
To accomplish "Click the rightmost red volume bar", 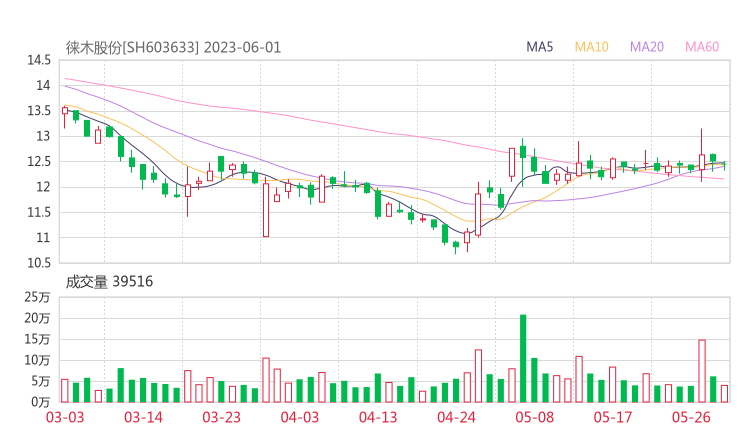I will point(724,394).
